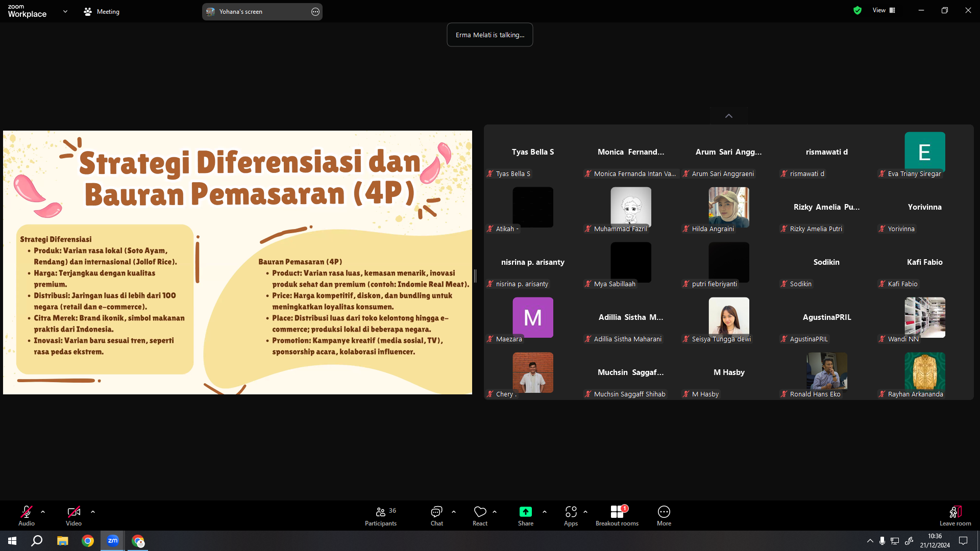
Task: Open Breakout rooms
Action: click(617, 516)
